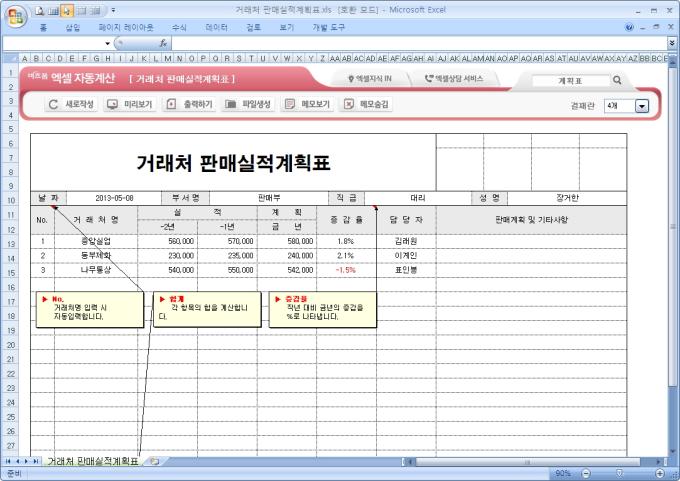
Task: Click the 파일생성 button
Action: pyautogui.click(x=248, y=104)
